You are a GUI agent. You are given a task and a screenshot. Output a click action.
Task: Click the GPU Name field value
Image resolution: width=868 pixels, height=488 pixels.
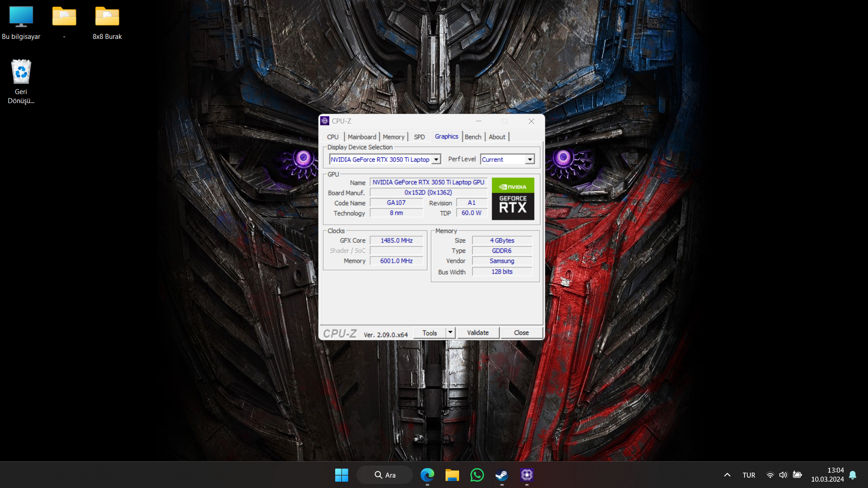428,182
